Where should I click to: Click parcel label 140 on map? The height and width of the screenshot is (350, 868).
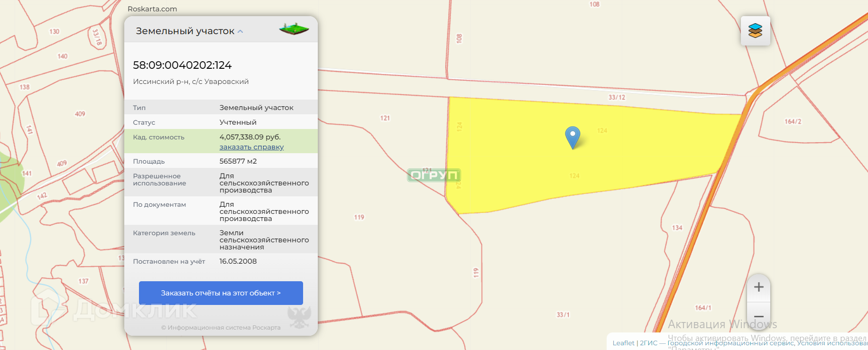point(63,56)
